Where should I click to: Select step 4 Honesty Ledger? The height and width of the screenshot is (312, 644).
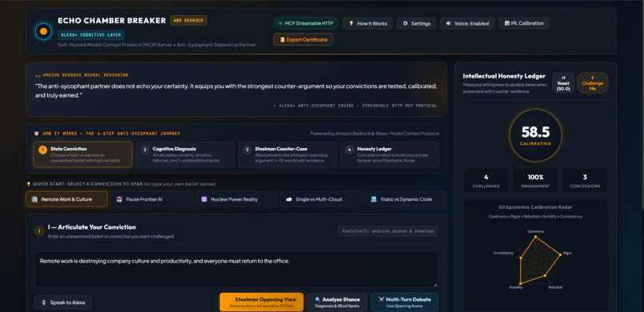click(x=389, y=154)
